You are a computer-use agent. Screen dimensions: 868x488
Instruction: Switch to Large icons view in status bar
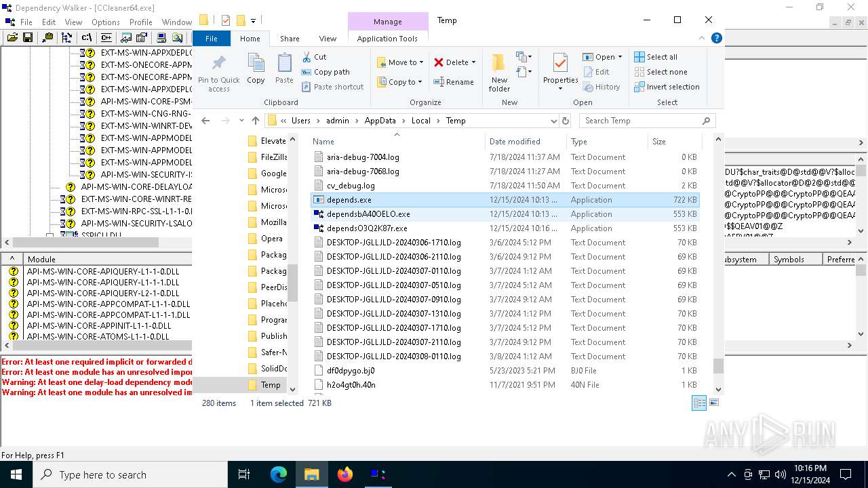713,403
